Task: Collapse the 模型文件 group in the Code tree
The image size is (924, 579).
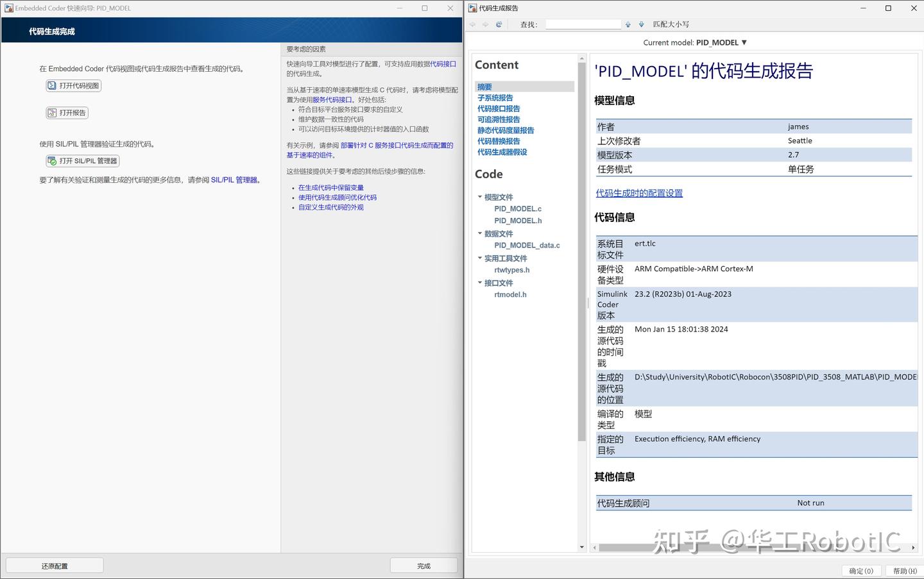Action: click(x=479, y=197)
